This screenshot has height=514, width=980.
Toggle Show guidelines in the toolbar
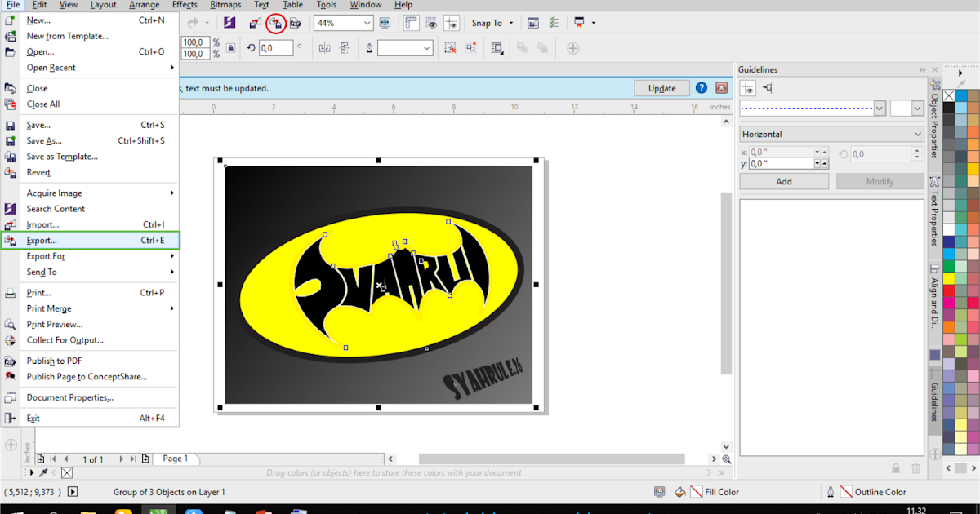click(x=452, y=23)
